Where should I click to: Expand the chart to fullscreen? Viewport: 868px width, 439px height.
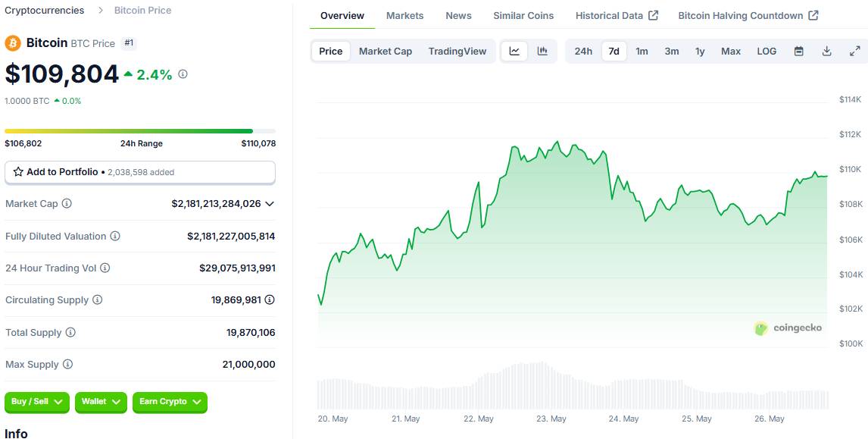(854, 51)
